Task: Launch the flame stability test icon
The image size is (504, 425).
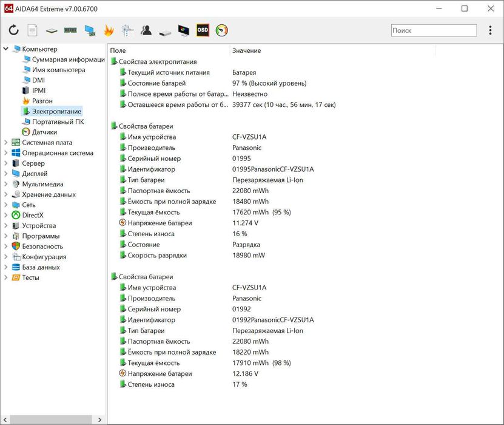Action: point(109,30)
